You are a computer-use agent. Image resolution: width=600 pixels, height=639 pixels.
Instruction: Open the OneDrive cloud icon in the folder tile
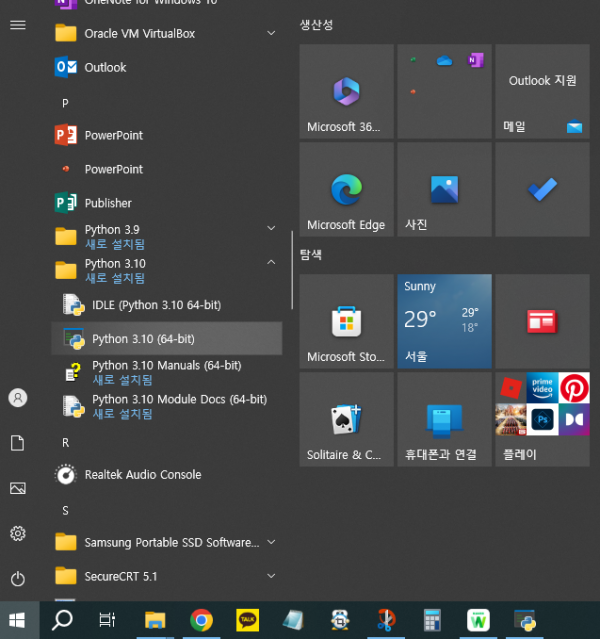click(444, 61)
